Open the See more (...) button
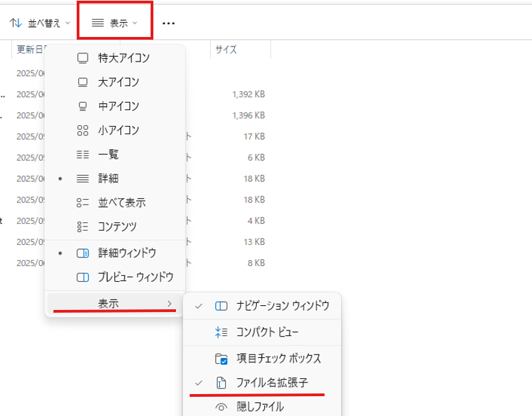Image resolution: width=532 pixels, height=416 pixels. [x=168, y=23]
